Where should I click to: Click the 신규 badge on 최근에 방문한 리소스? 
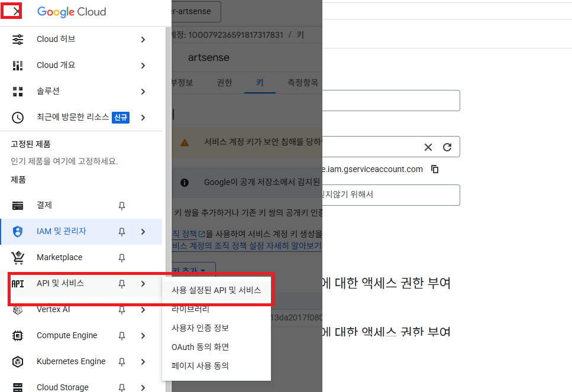coord(121,118)
